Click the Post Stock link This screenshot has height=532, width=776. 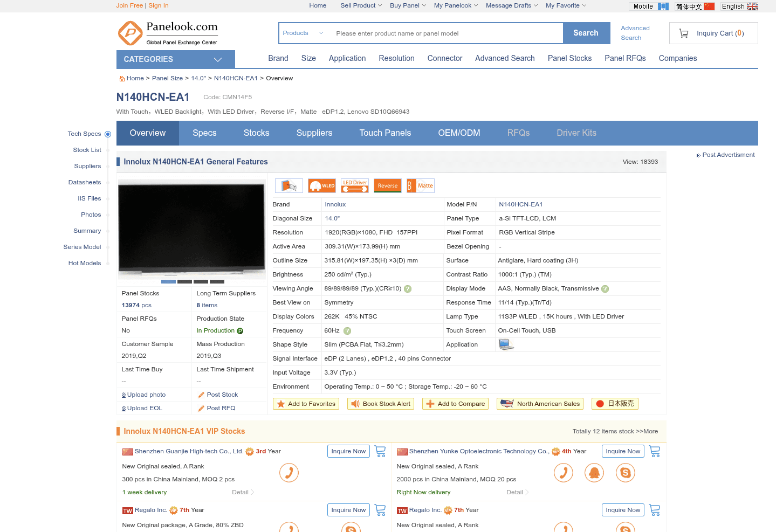click(222, 395)
